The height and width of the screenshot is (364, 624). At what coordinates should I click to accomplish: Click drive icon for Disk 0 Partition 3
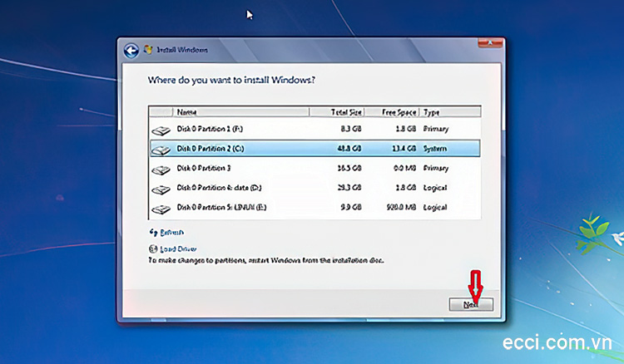pos(161,170)
